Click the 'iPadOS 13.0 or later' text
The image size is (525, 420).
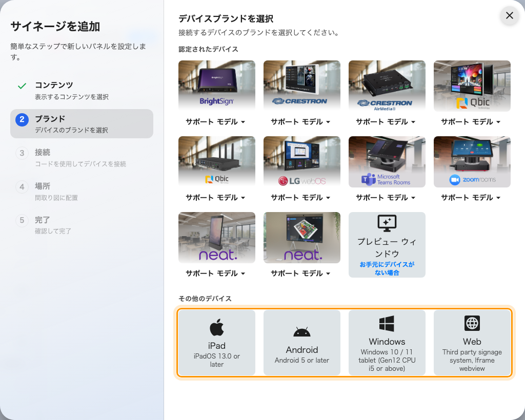coord(217,360)
